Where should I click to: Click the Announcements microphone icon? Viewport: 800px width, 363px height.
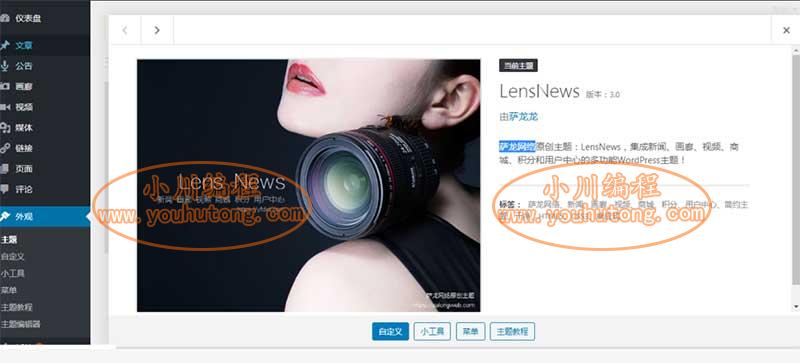pyautogui.click(x=5, y=66)
